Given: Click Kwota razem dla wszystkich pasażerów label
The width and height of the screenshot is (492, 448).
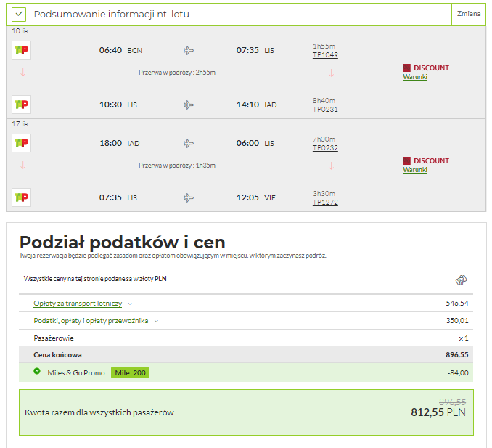Looking at the screenshot, I should 99,412.
